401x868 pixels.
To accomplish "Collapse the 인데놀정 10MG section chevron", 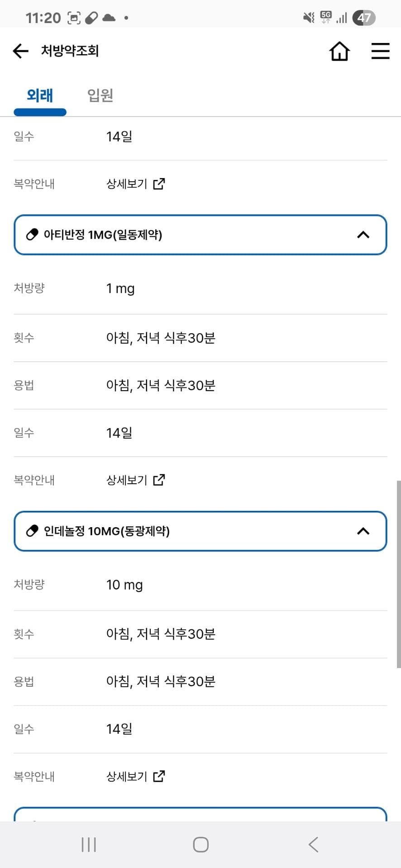I will [x=363, y=531].
